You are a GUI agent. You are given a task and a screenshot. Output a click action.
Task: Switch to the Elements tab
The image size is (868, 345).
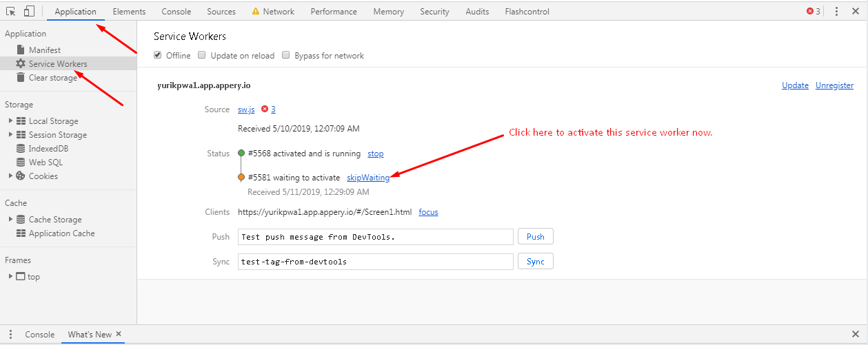pyautogui.click(x=129, y=12)
